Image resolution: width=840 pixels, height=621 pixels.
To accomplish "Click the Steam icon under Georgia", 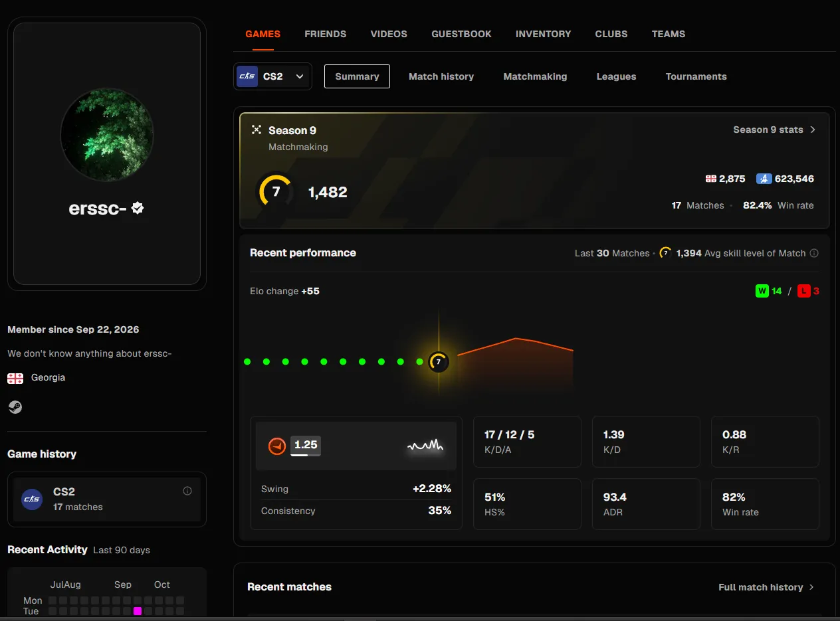I will [15, 406].
